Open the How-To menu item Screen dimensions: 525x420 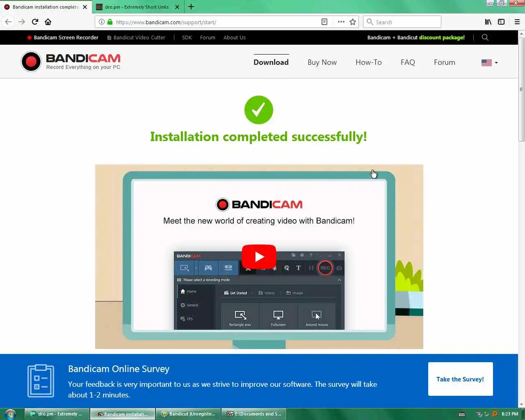click(x=369, y=62)
